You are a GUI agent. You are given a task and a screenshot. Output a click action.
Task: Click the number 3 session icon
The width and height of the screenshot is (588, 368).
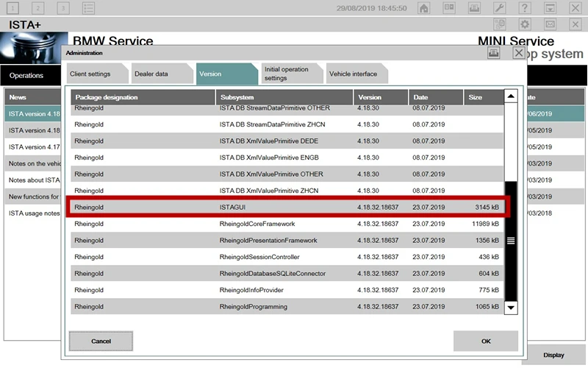pos(63,8)
